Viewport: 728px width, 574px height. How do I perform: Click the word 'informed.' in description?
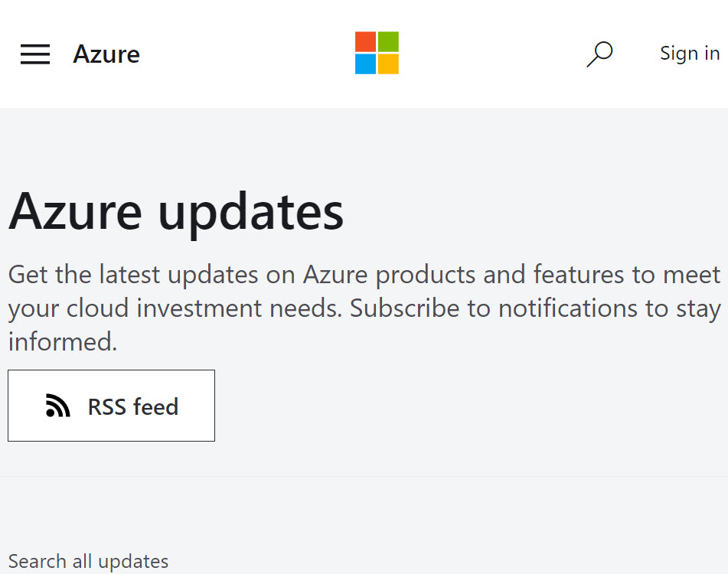pos(63,342)
